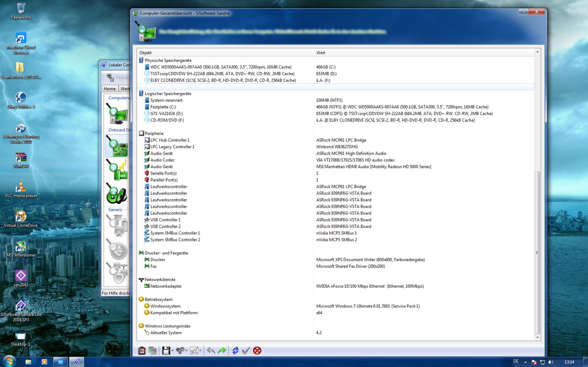Click the line graph chart icon

(194, 351)
